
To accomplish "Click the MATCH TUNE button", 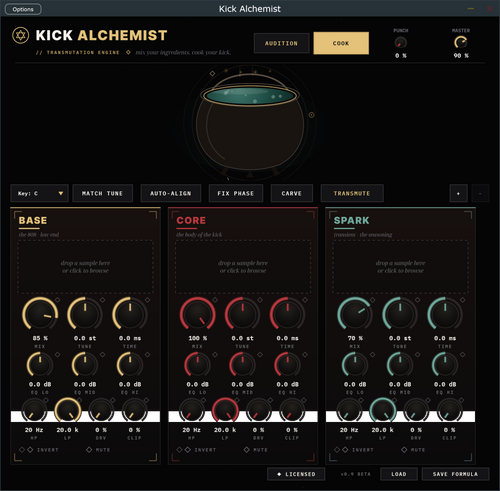I will coord(102,193).
